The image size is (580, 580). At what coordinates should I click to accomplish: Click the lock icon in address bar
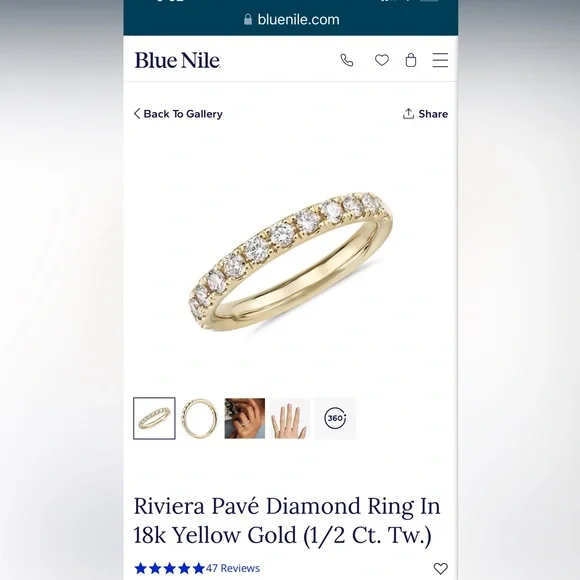248,19
